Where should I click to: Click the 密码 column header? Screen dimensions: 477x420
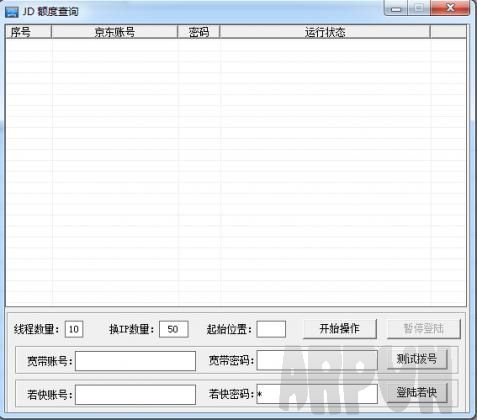point(199,32)
